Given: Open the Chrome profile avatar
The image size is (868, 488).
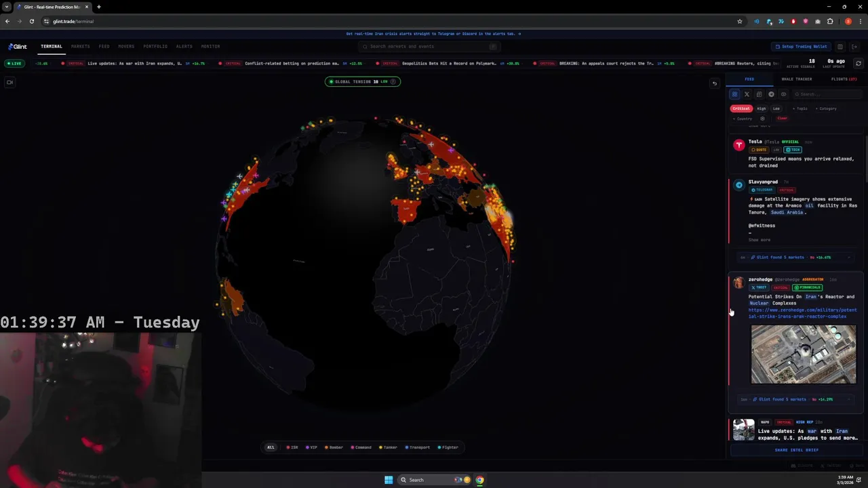Looking at the screenshot, I should tap(848, 21).
